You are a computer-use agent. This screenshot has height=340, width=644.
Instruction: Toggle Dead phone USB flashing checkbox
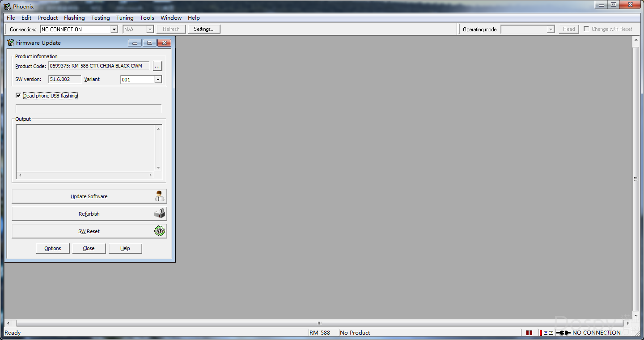pos(18,96)
